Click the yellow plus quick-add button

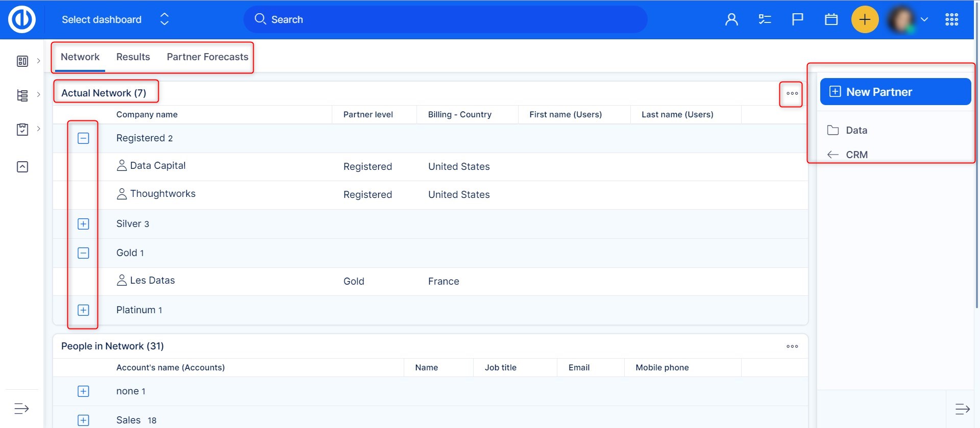[865, 19]
